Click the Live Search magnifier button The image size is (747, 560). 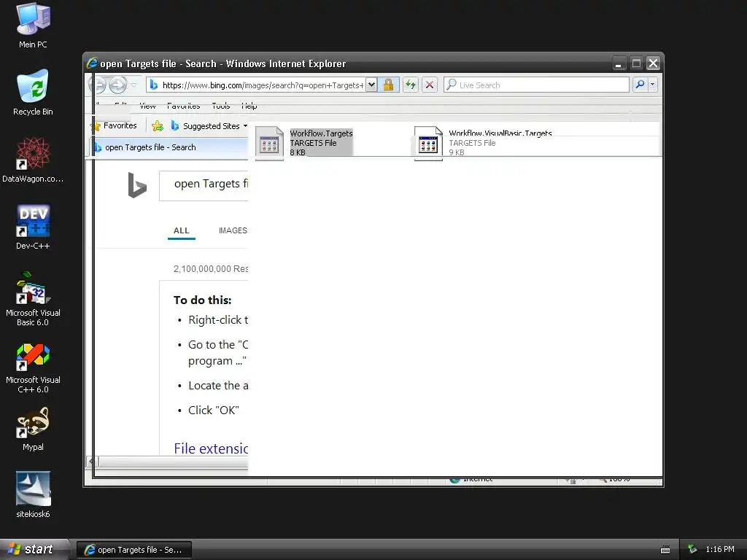pyautogui.click(x=640, y=85)
